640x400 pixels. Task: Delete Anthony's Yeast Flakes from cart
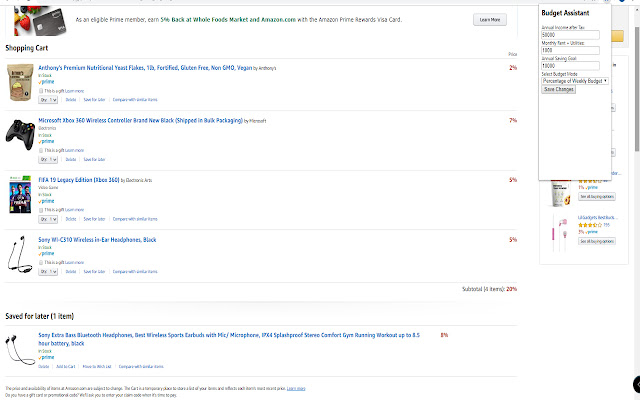pyautogui.click(x=71, y=100)
